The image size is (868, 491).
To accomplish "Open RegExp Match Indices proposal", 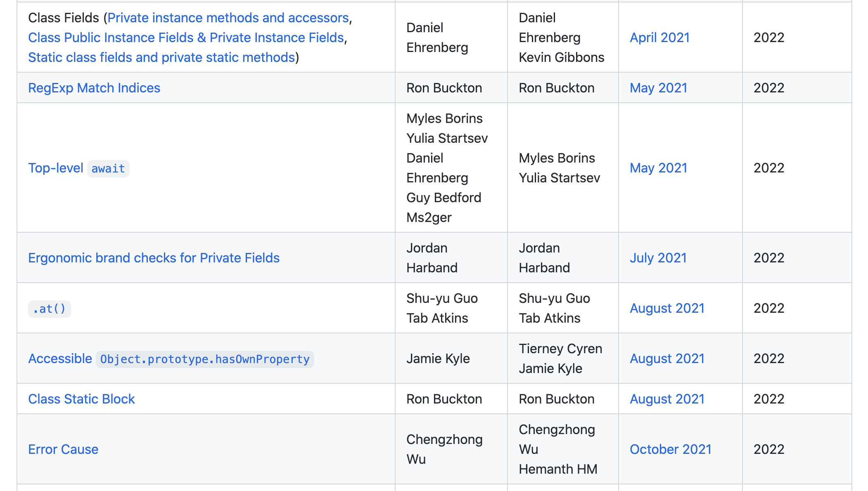I will [x=94, y=88].
